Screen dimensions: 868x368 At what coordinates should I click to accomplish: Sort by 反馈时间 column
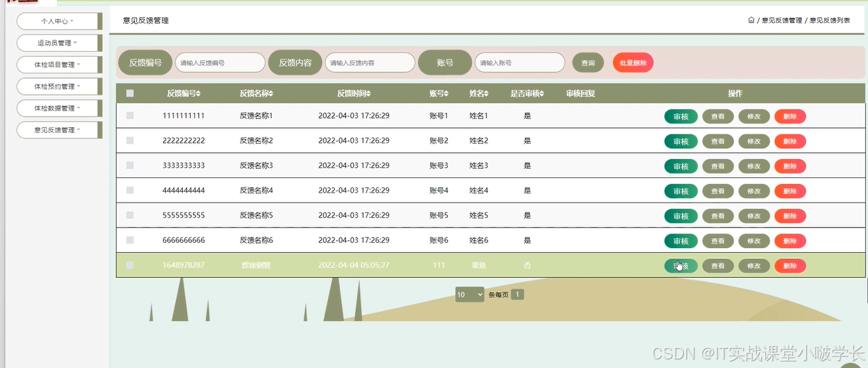pyautogui.click(x=354, y=93)
